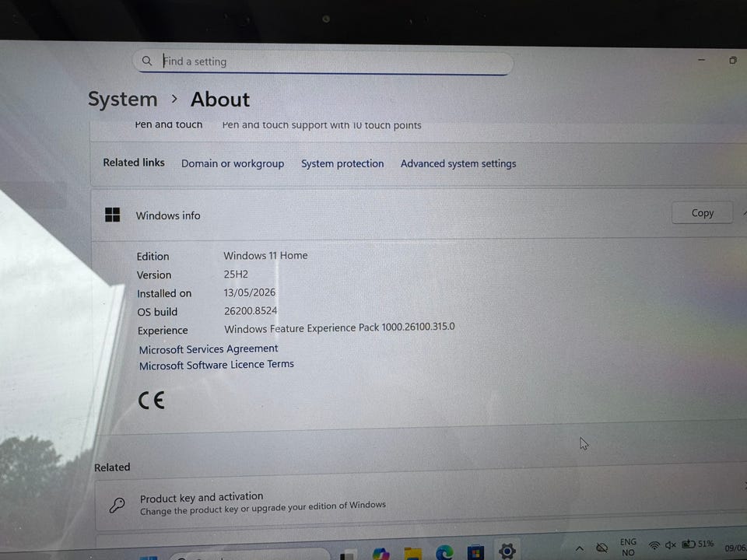
Task: Open Microsoft Store from the taskbar
Action: click(475, 552)
